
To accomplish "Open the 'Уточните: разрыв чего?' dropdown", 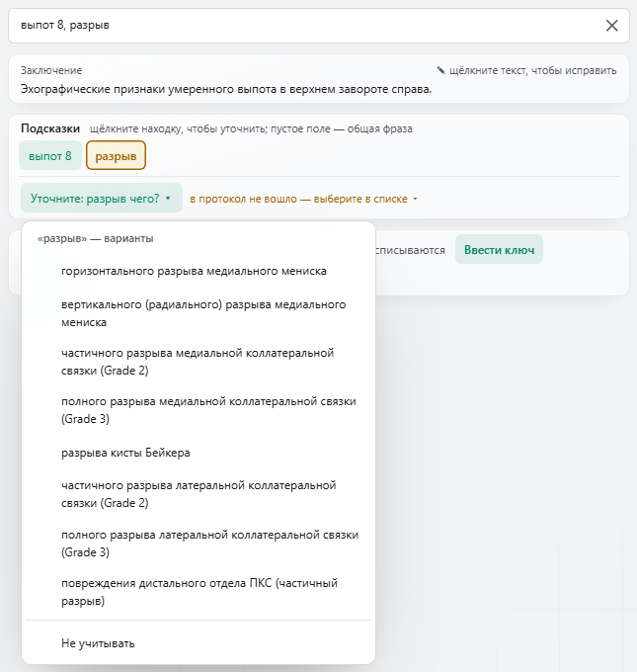I will pos(102,199).
